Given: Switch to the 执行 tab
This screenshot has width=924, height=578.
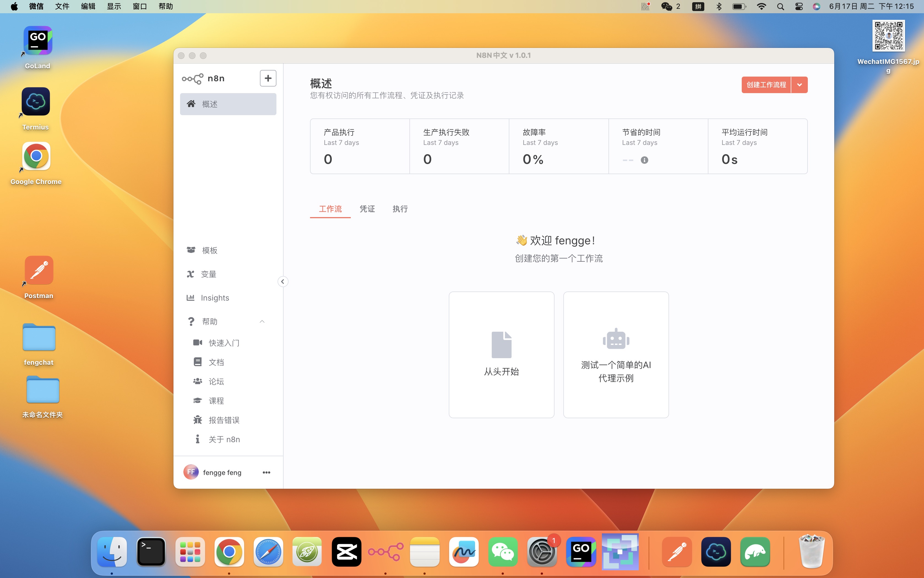Looking at the screenshot, I should tap(400, 209).
